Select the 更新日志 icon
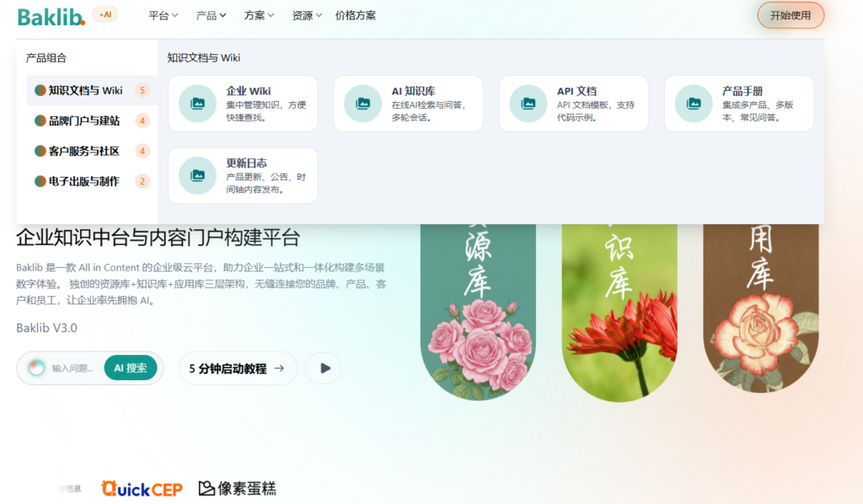The image size is (863, 504). click(x=196, y=175)
